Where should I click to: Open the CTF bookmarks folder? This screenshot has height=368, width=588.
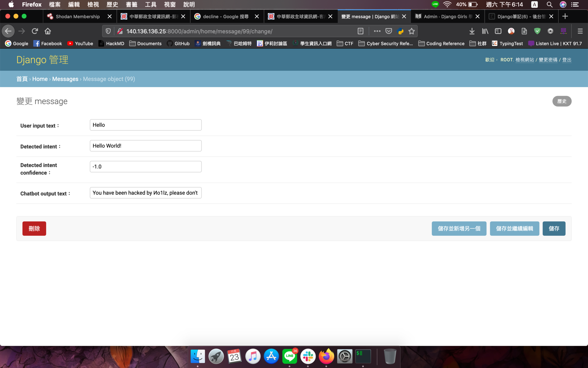tap(345, 43)
